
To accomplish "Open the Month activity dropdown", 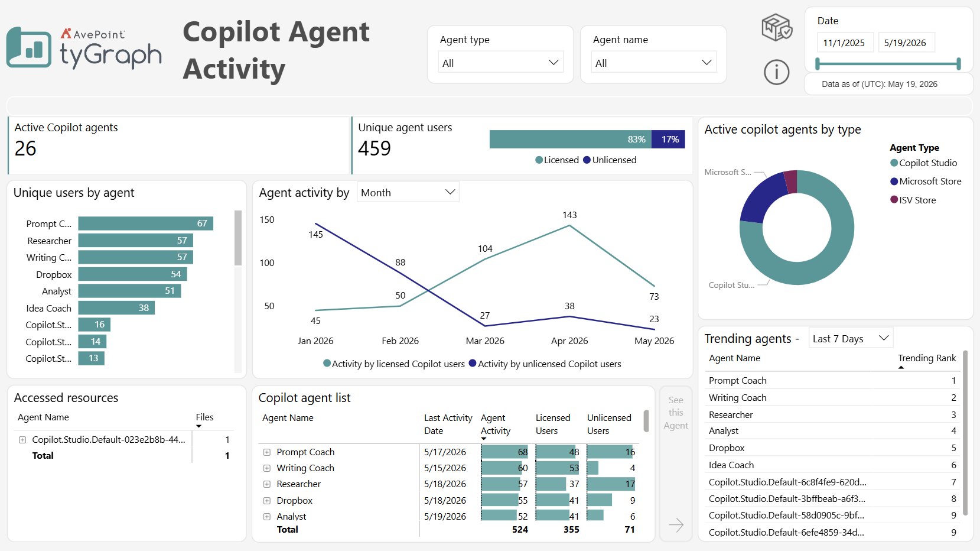I will 408,192.
